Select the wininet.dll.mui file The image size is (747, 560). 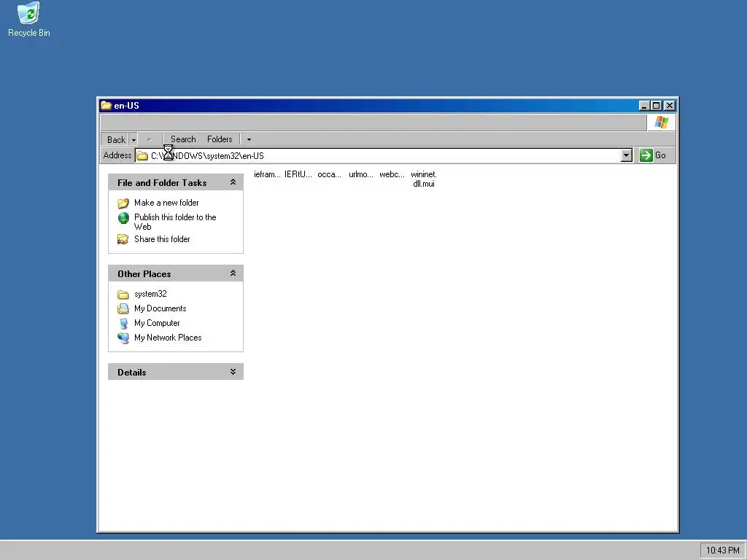424,179
